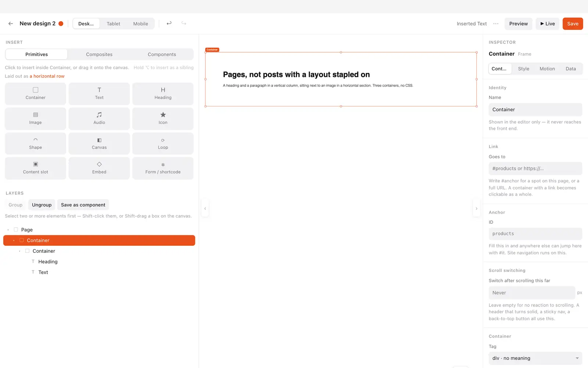The width and height of the screenshot is (588, 368).
Task: Click Save as component
Action: (x=83, y=205)
